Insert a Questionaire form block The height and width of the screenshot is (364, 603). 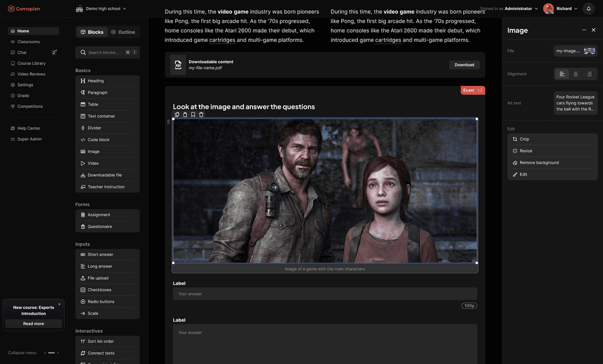click(108, 227)
